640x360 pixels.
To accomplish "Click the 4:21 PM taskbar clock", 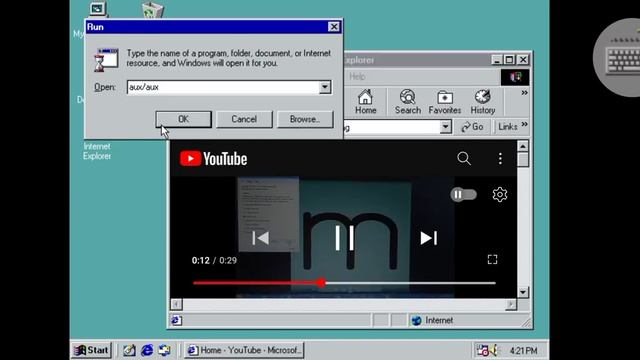I will coord(523,351).
